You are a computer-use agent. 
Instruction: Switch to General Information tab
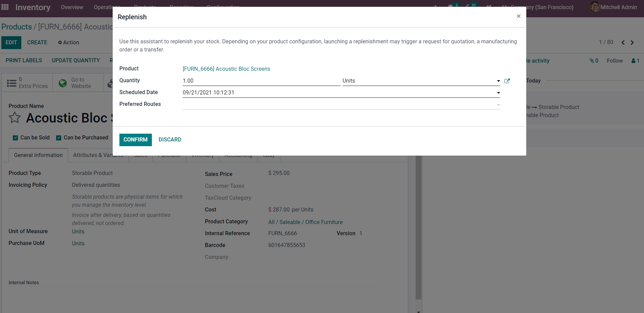pos(38,155)
